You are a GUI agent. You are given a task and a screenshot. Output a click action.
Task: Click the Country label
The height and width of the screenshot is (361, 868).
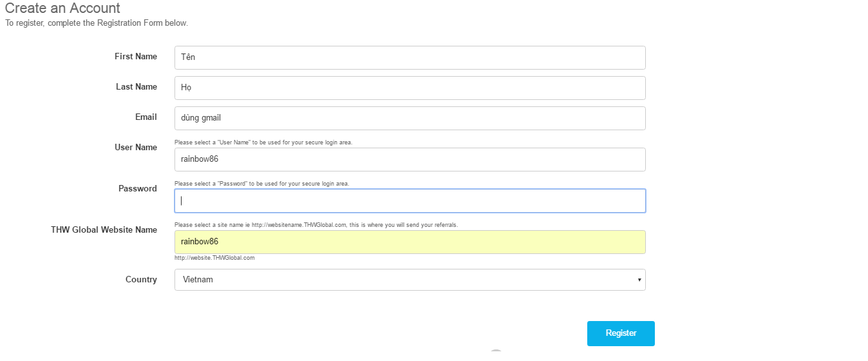coord(142,280)
